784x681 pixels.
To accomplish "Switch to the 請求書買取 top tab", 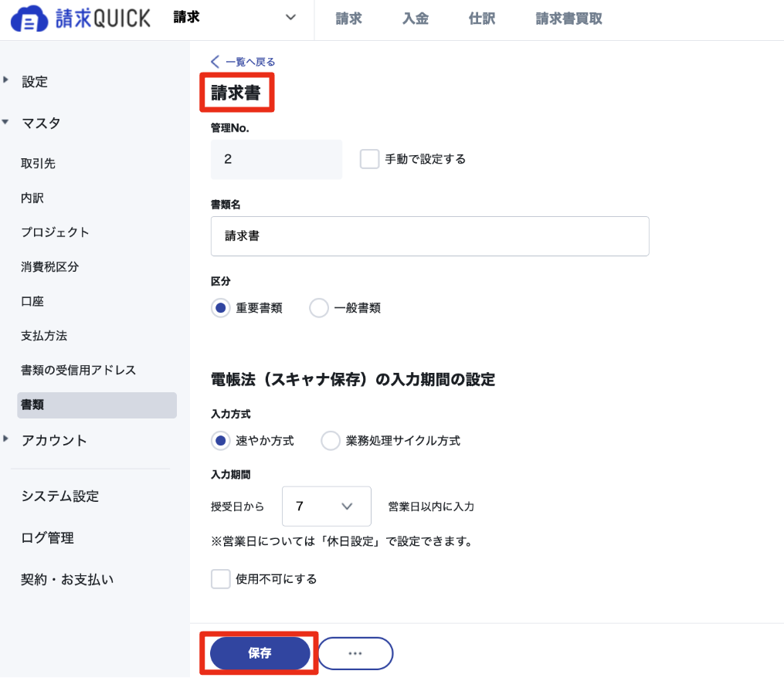I will point(569,19).
